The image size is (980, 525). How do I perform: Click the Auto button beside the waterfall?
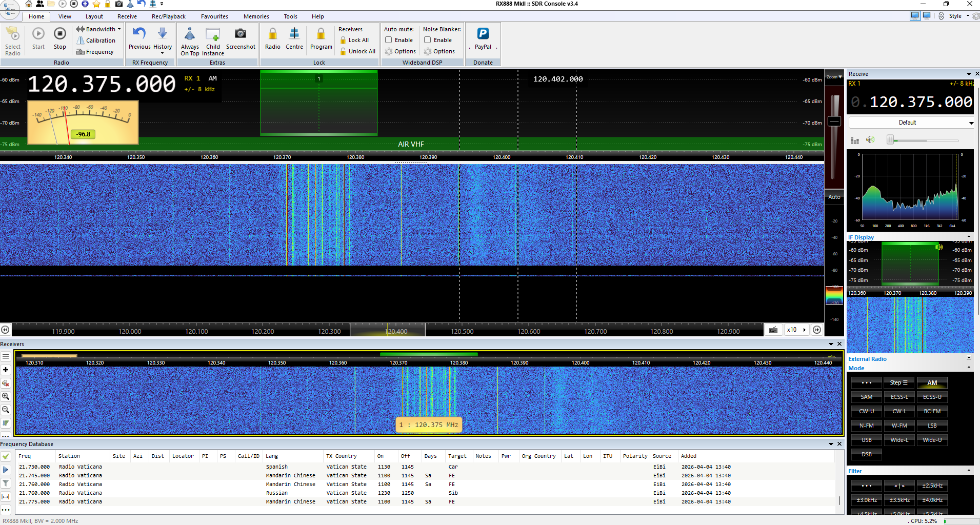pyautogui.click(x=834, y=197)
